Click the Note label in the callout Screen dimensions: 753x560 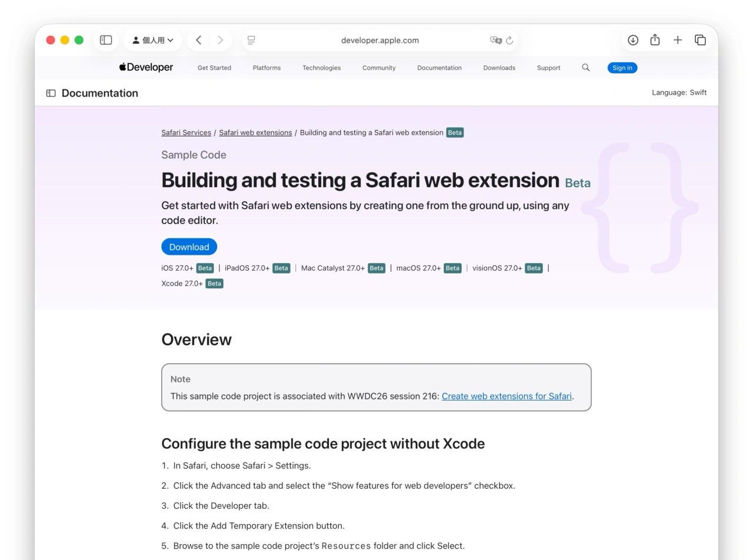pyautogui.click(x=180, y=379)
